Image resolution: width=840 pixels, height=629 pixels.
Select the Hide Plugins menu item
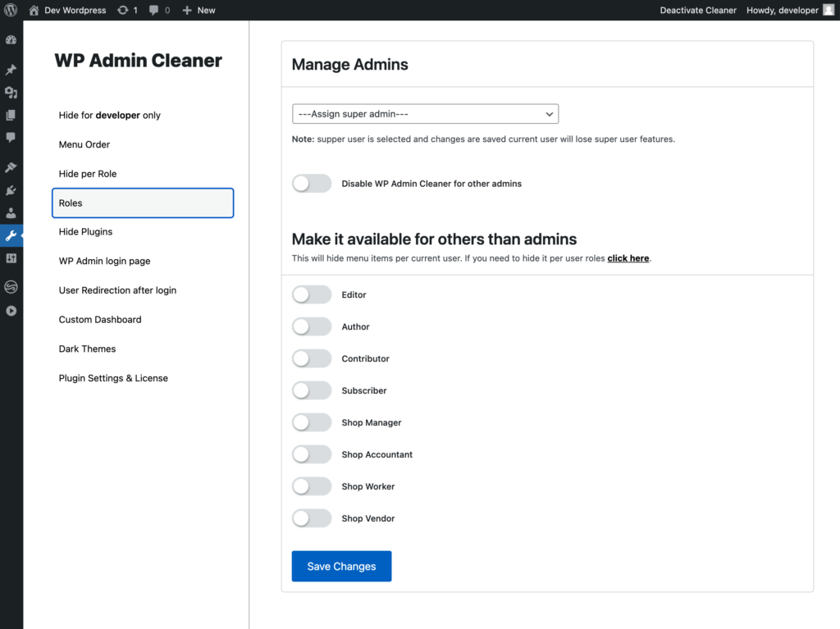pyautogui.click(x=85, y=231)
